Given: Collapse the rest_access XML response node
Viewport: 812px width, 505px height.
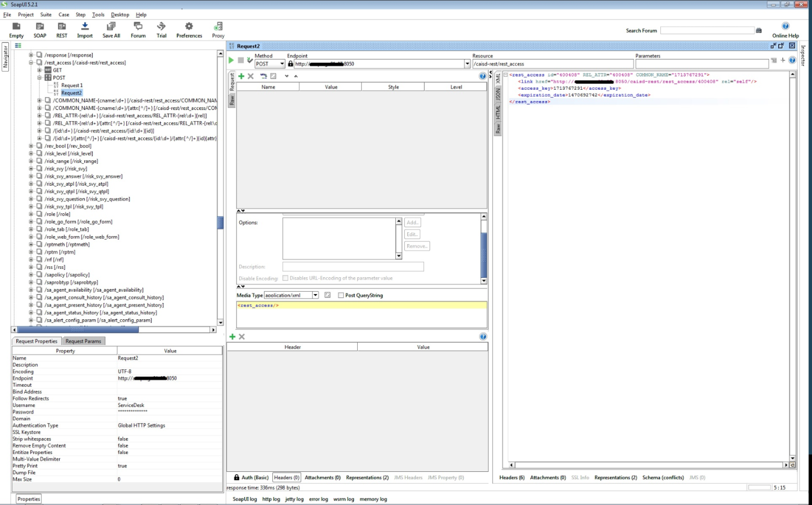Looking at the screenshot, I should pos(505,75).
